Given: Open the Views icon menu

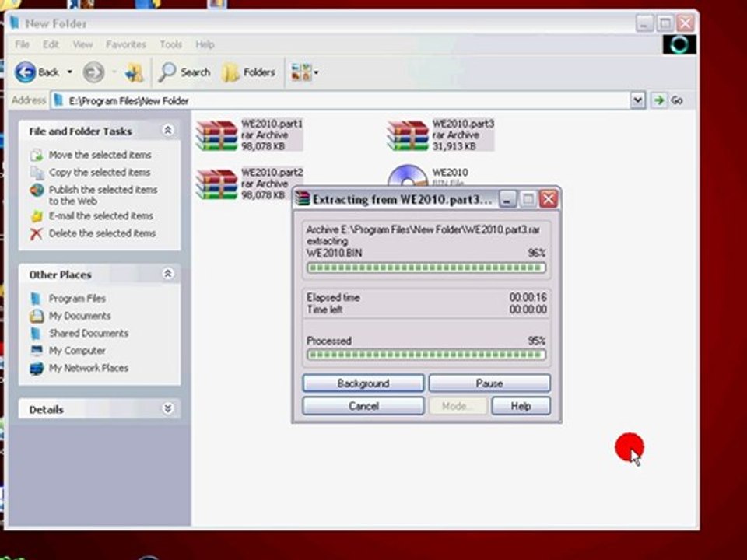Looking at the screenshot, I should tap(301, 72).
